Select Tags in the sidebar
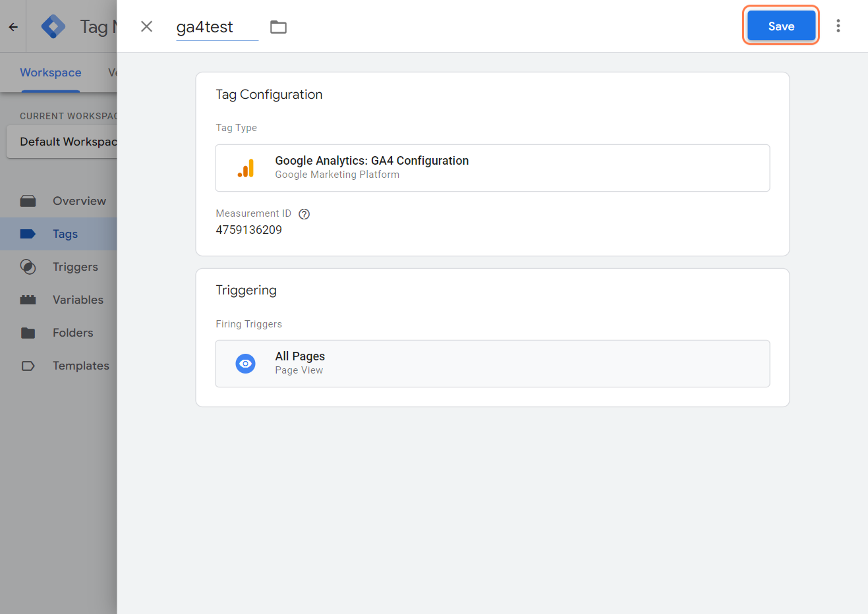 59,234
